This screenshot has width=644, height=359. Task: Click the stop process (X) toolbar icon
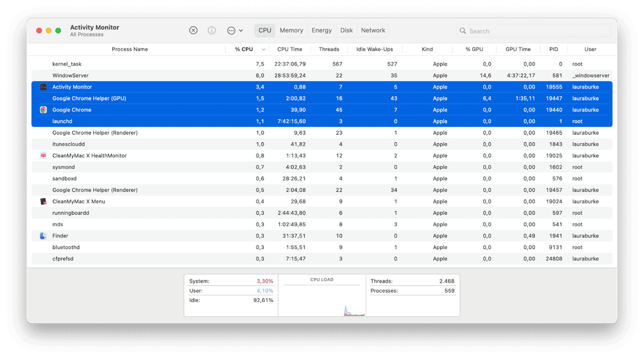click(x=193, y=30)
